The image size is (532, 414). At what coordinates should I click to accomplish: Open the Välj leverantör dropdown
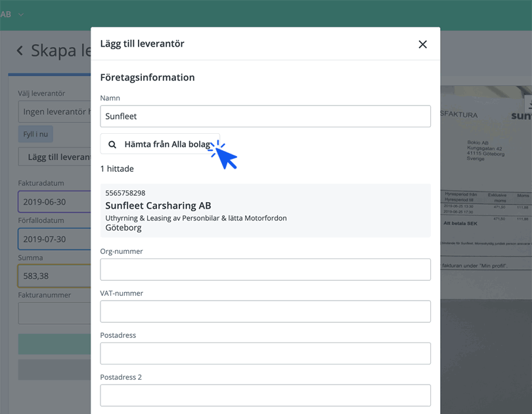coord(55,112)
